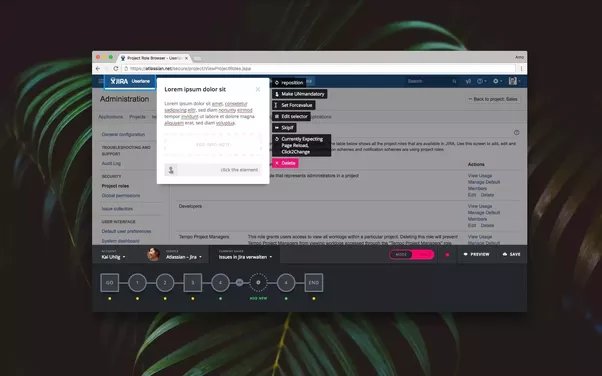This screenshot has width=602, height=376.
Task: Click the SAVE button
Action: 511,254
